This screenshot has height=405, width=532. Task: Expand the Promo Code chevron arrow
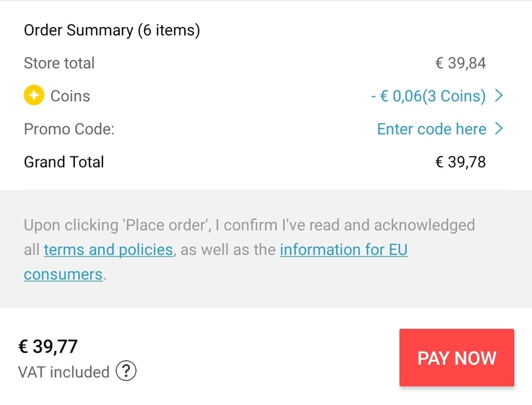tap(498, 129)
